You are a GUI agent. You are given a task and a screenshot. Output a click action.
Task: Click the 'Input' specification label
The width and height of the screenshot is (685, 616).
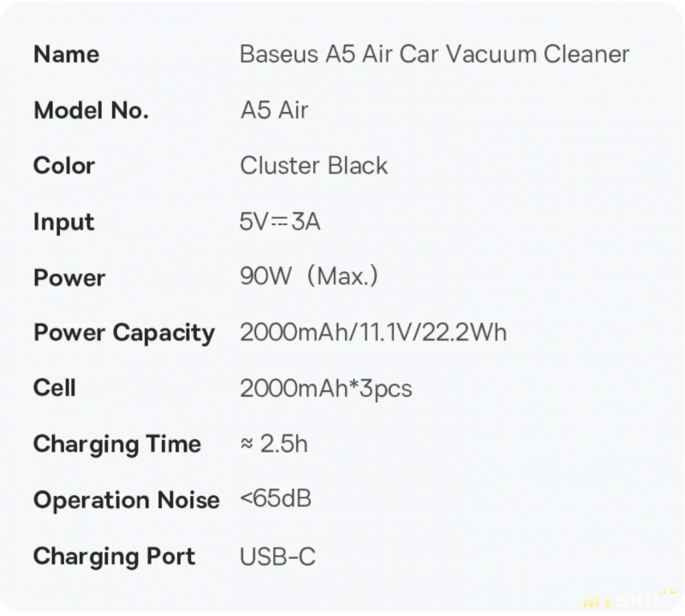63,222
